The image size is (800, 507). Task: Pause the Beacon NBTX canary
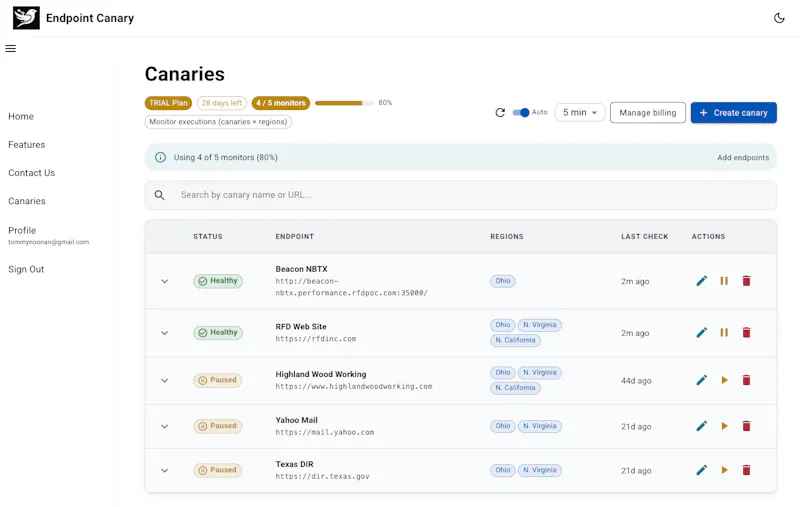point(724,281)
